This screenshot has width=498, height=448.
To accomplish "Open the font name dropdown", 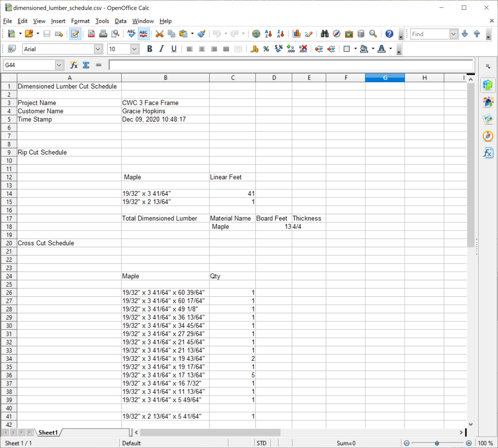I will pos(98,49).
